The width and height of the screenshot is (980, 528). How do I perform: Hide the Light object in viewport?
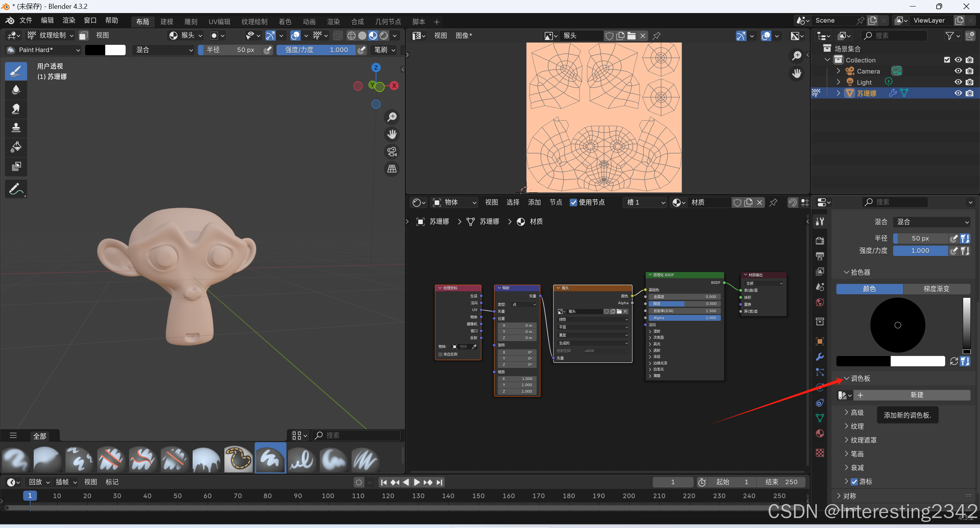click(958, 82)
